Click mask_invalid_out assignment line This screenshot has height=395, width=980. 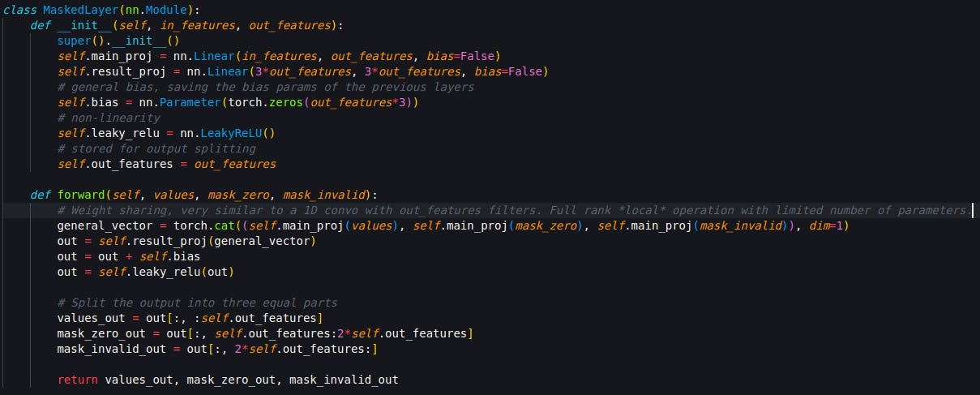(216, 349)
